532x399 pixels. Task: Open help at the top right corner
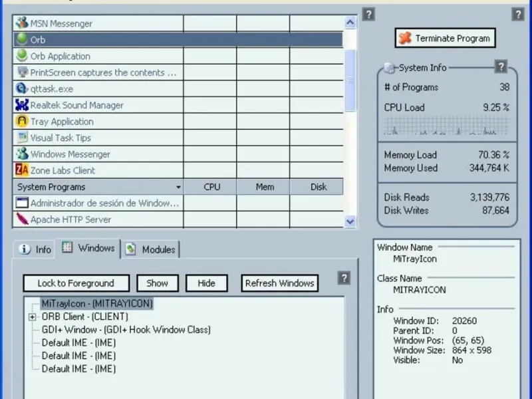pyautogui.click(x=518, y=14)
